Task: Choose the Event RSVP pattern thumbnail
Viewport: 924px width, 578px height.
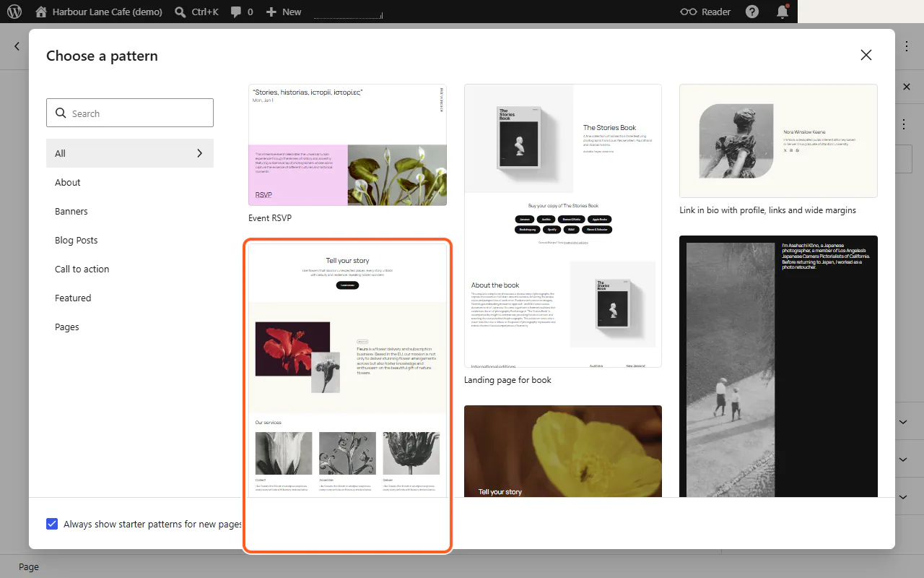Action: click(x=347, y=144)
